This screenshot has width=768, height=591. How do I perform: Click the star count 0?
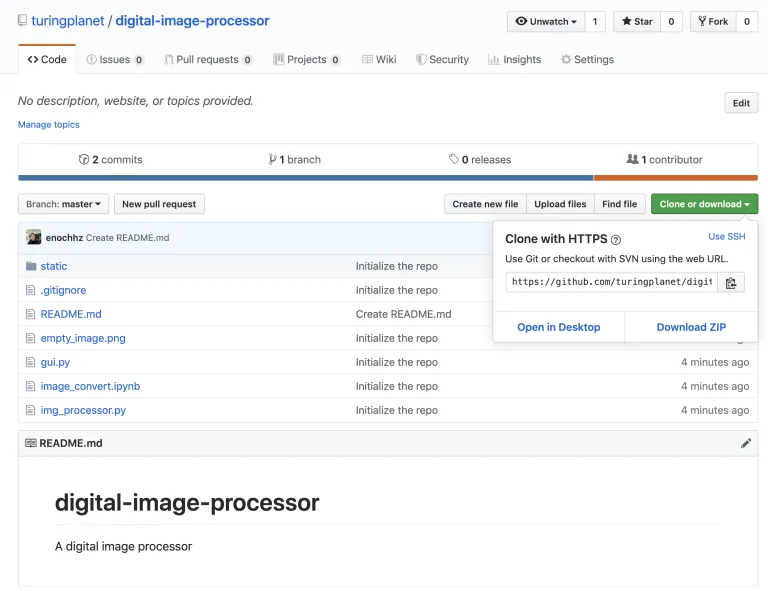[x=671, y=22]
